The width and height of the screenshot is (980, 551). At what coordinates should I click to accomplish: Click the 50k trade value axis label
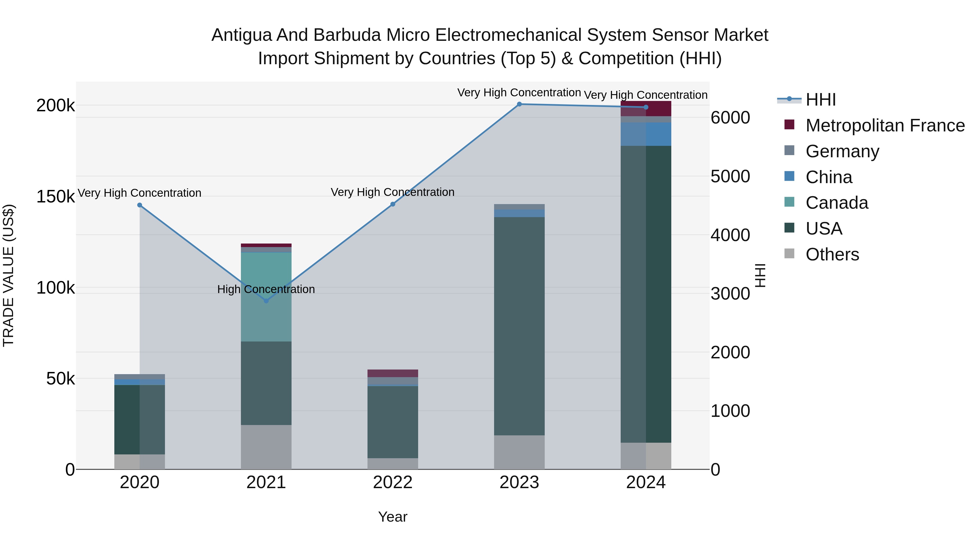coord(60,379)
